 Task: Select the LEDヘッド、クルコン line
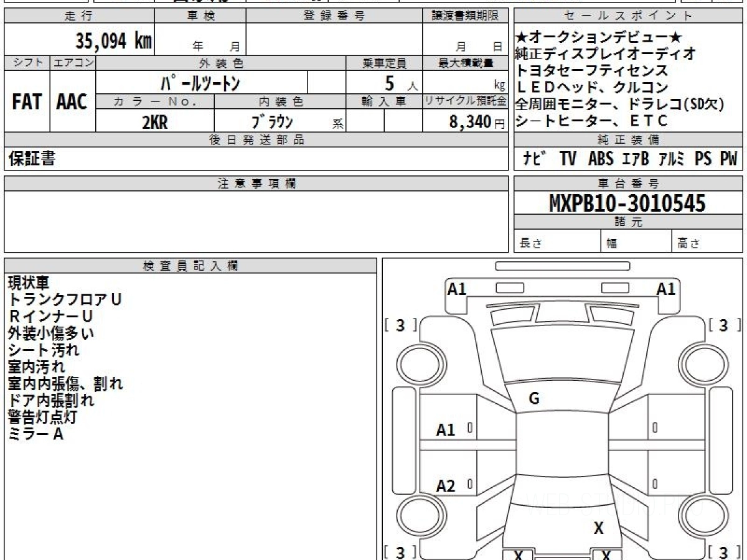click(591, 87)
